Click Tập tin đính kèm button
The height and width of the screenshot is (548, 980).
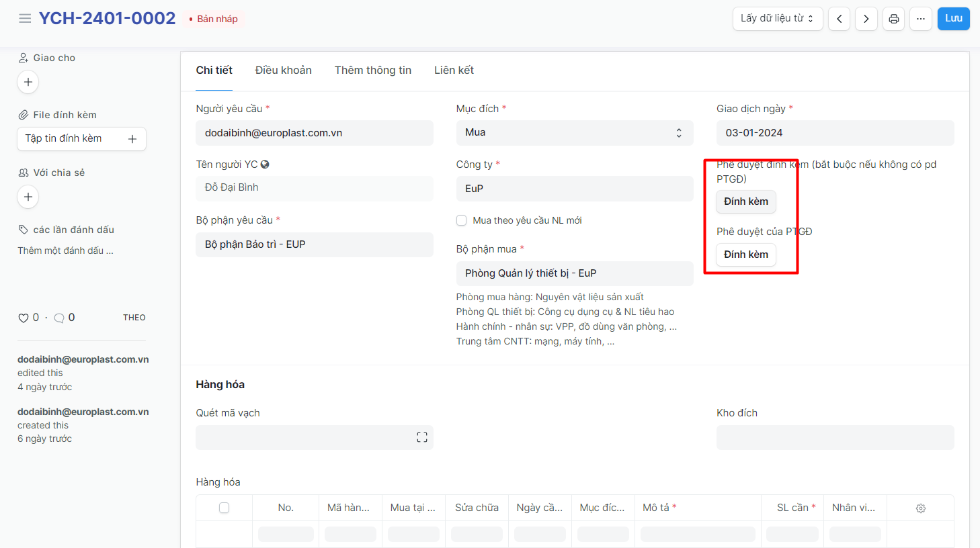(81, 139)
